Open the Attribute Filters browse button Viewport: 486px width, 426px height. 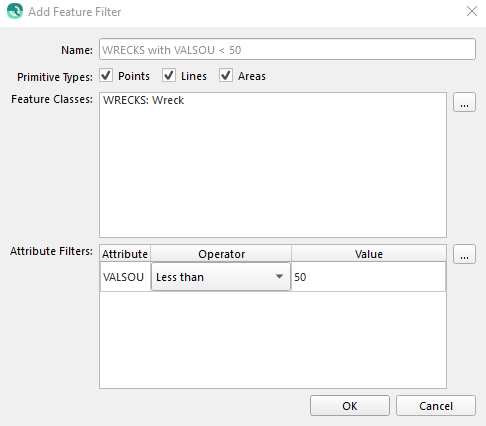(464, 254)
